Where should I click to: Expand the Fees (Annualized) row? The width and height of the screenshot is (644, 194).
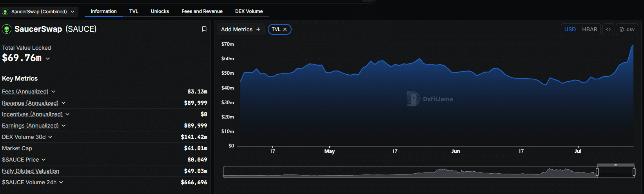(53, 92)
